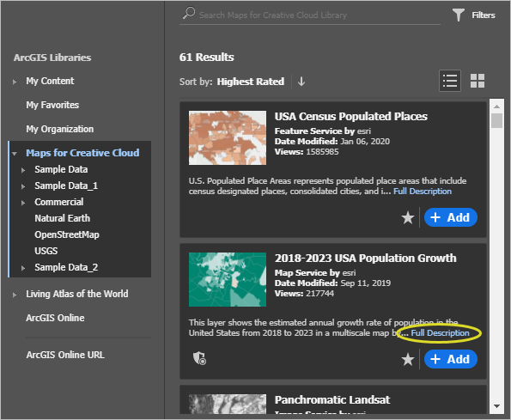Image resolution: width=511 pixels, height=420 pixels.
Task: Add 2018-2023 USA Population Growth layer
Action: point(450,359)
